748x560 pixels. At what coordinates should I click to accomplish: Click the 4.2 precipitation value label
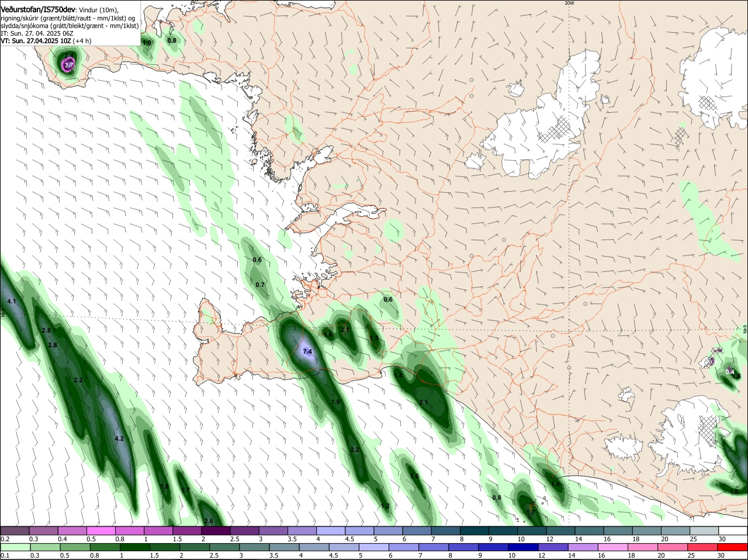119,438
